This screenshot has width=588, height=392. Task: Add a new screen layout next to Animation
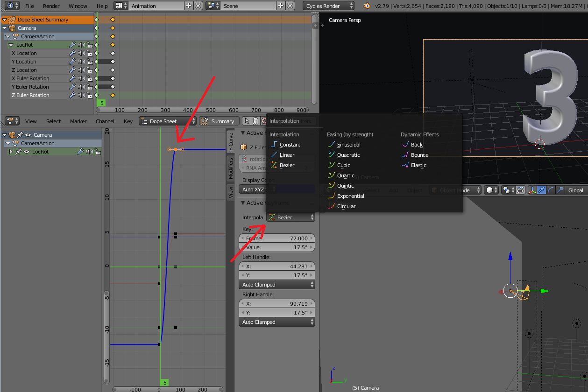point(189,6)
